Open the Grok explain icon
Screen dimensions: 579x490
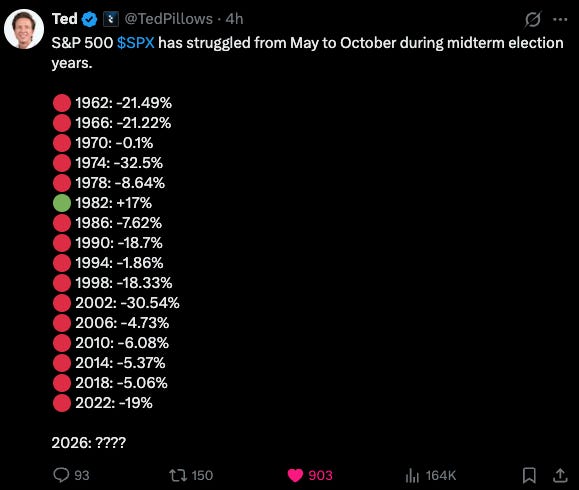coord(533,19)
